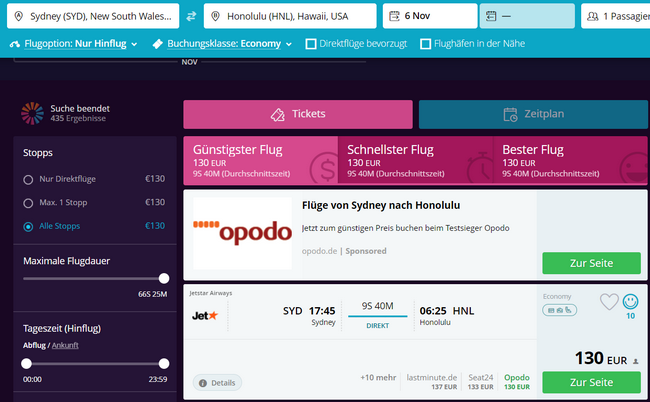Click the 66S 25M max duration value
Screen dimensions: 650x402
coord(153,294)
